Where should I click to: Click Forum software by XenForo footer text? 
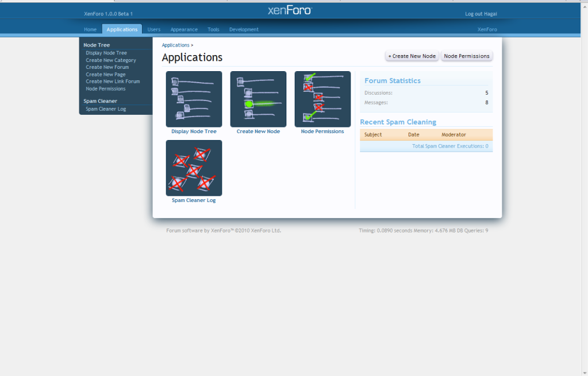tap(224, 231)
